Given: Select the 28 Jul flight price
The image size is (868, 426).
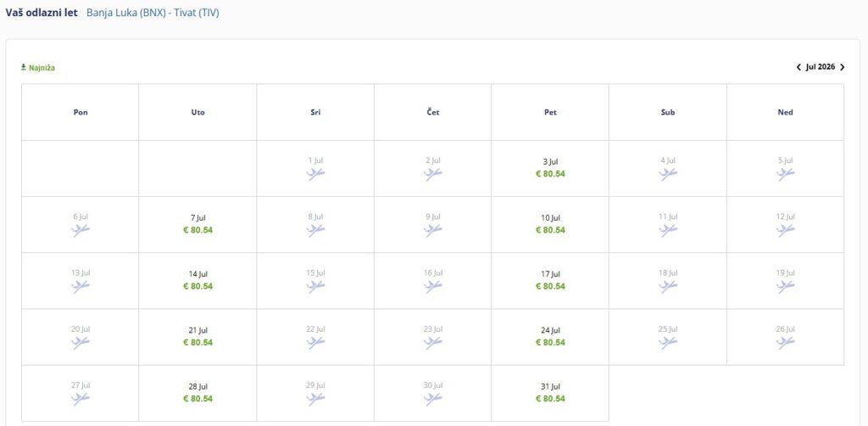Looking at the screenshot, I should coord(198,393).
